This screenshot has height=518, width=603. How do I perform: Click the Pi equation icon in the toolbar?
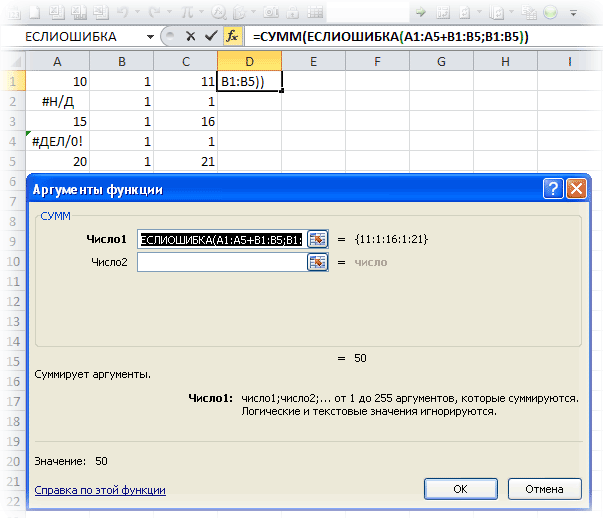[187, 12]
